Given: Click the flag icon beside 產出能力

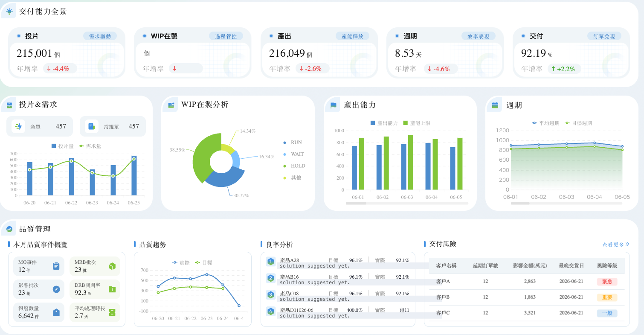Looking at the screenshot, I should click(334, 105).
